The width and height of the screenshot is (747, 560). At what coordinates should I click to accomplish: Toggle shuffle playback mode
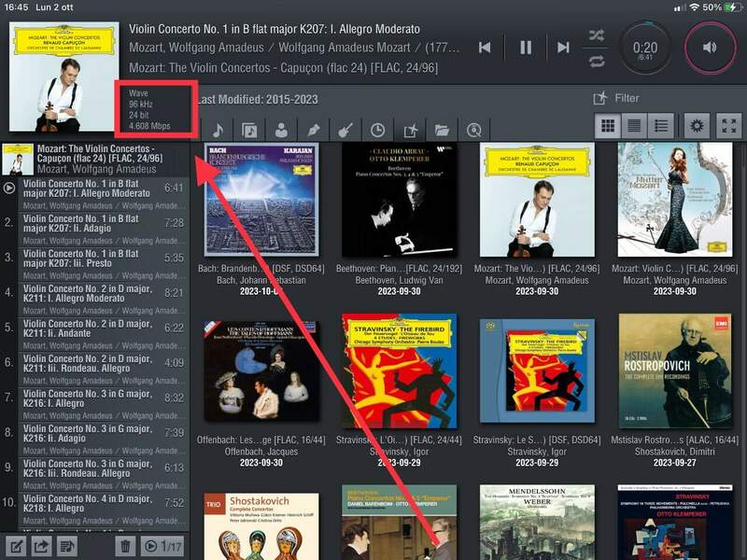coord(595,35)
